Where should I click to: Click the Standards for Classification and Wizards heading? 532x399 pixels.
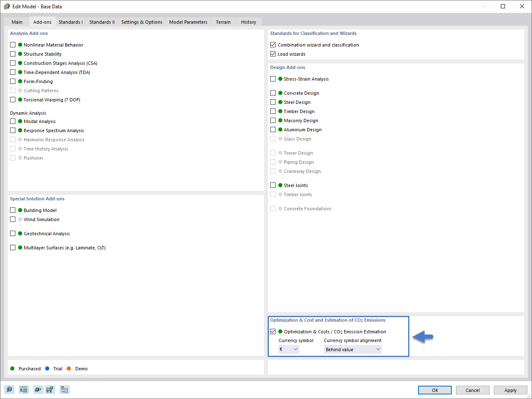pyautogui.click(x=313, y=33)
